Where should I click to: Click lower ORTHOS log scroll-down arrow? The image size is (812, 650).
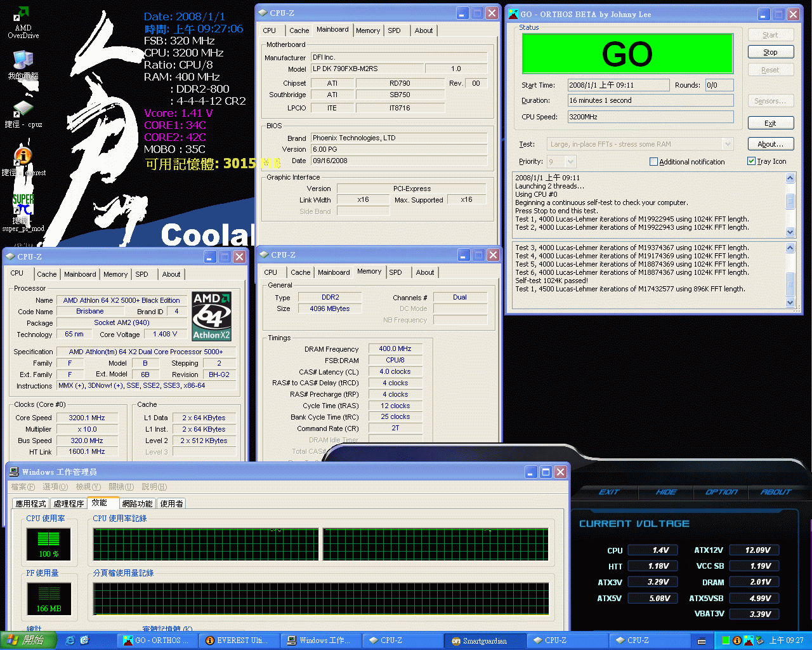point(790,302)
